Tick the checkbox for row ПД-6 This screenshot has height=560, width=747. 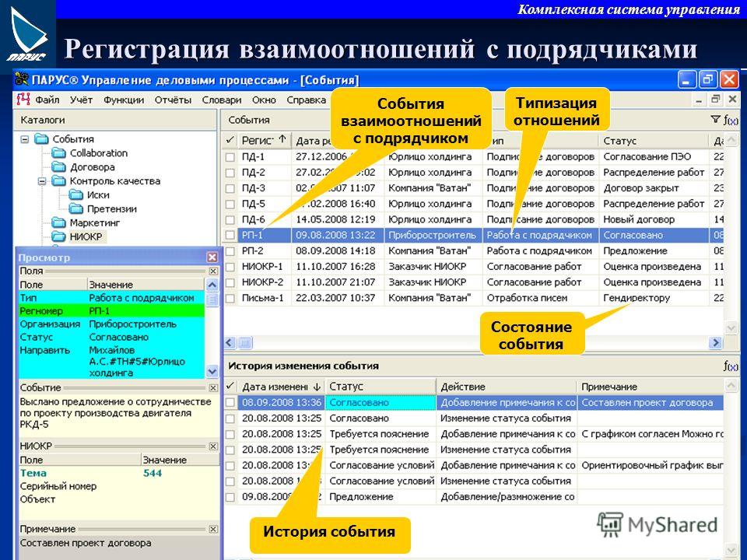click(x=230, y=220)
